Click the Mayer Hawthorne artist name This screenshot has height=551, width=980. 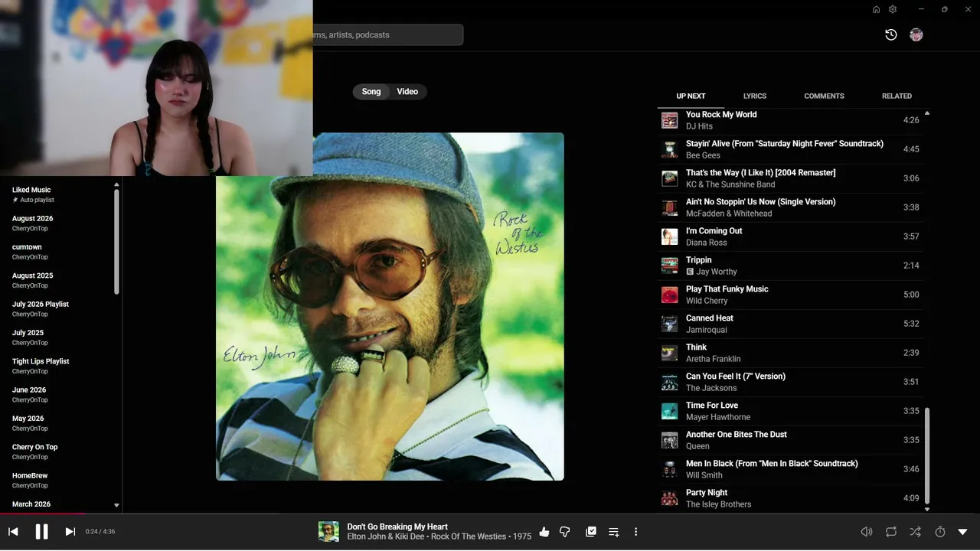pos(718,417)
